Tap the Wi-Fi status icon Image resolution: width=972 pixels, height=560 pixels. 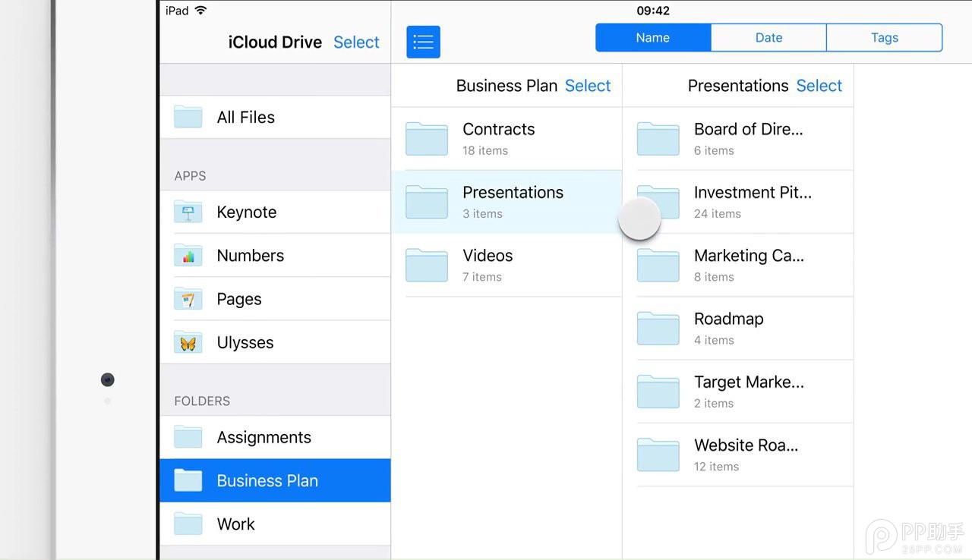(x=200, y=10)
